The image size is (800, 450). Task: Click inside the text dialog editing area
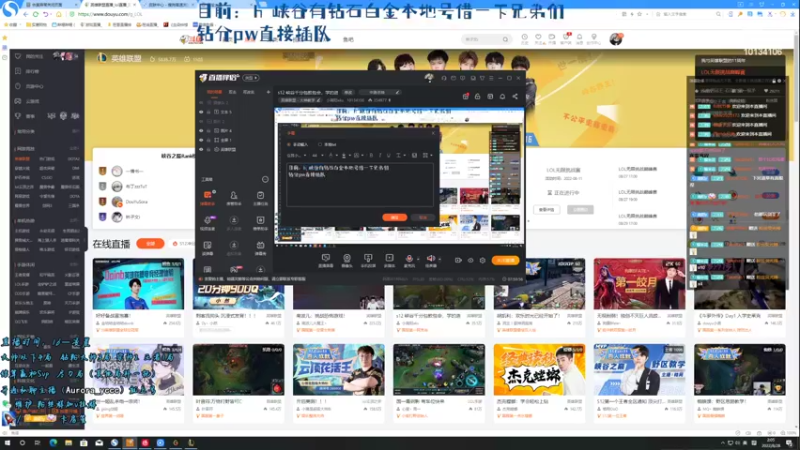pos(360,184)
